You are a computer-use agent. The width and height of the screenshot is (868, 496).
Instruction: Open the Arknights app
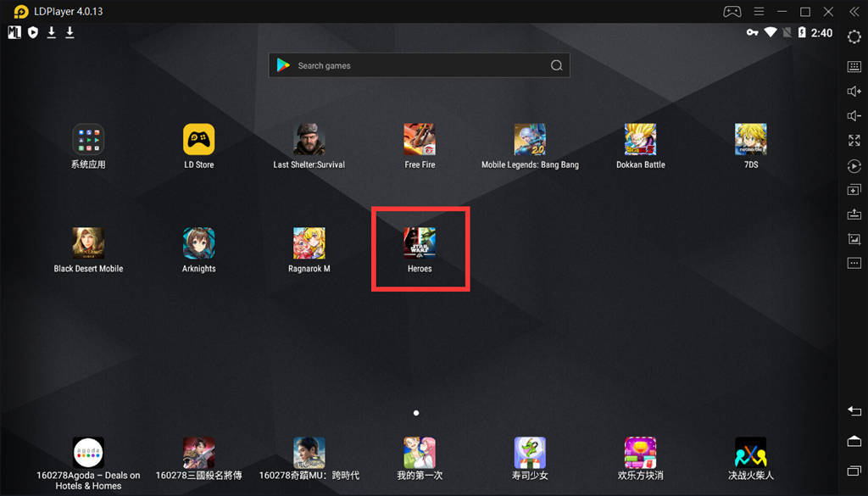pyautogui.click(x=199, y=243)
